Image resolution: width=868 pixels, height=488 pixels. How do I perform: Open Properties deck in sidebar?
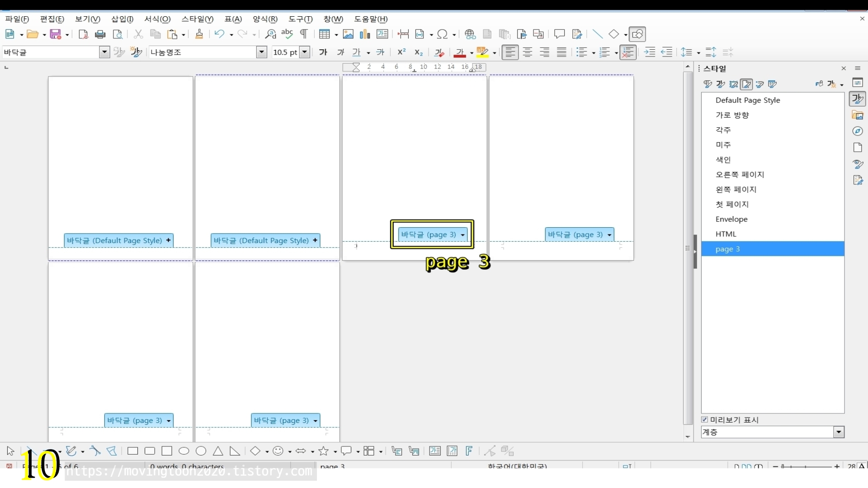click(858, 83)
